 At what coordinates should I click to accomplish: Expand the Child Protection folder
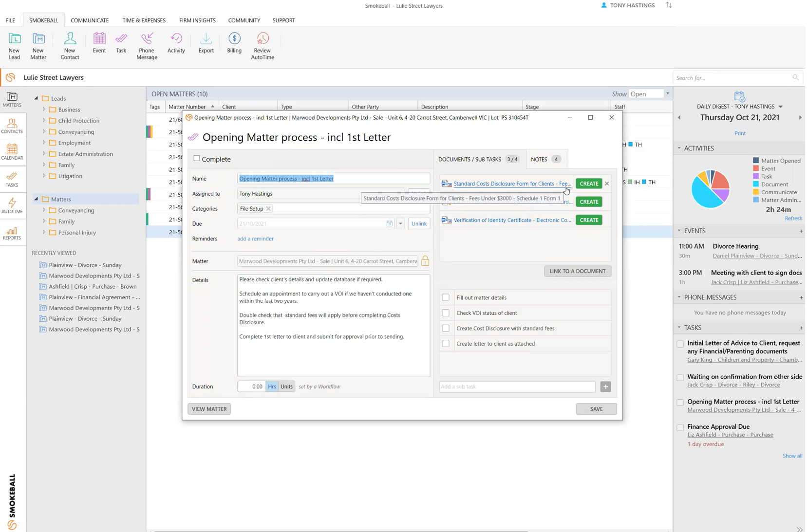(x=44, y=120)
